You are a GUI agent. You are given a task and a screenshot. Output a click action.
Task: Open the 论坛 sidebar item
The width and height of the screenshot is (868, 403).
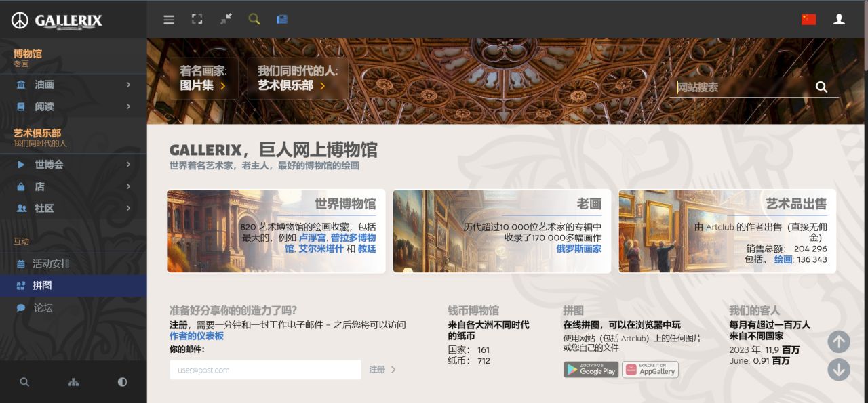(x=73, y=307)
